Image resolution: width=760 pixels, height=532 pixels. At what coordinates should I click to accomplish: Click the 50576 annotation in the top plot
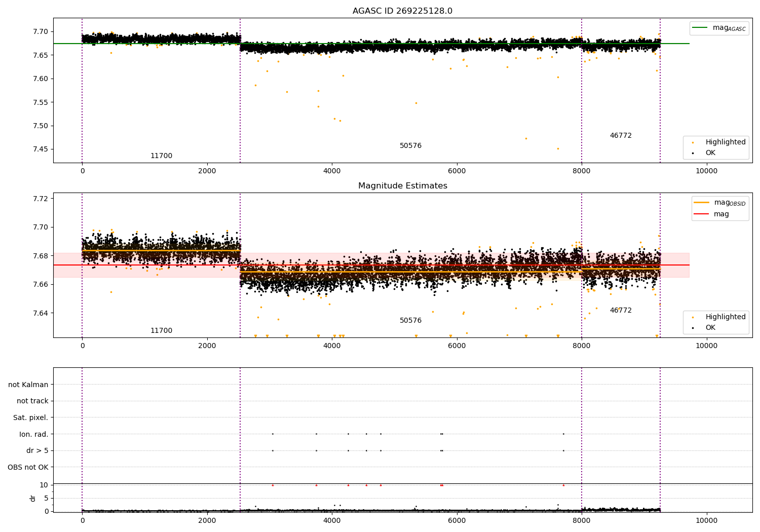click(x=410, y=146)
